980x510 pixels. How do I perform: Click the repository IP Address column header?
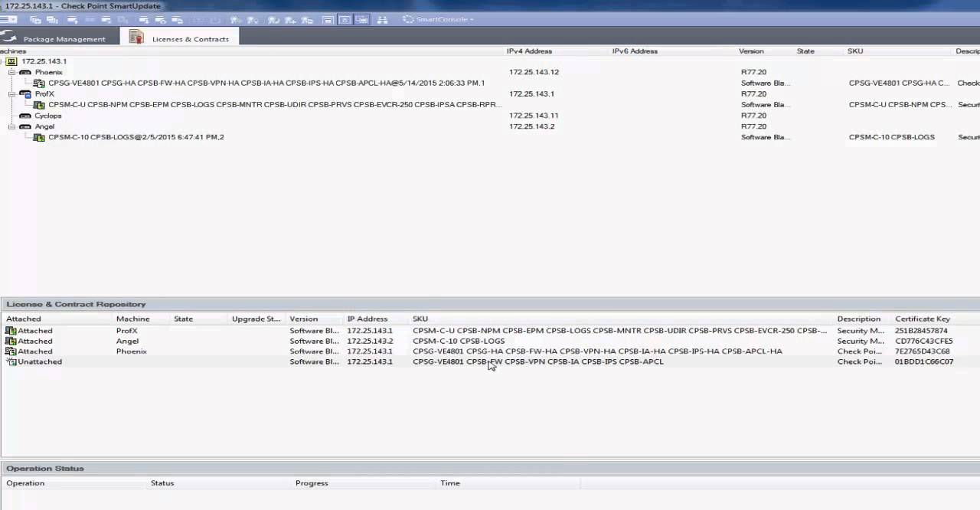367,319
